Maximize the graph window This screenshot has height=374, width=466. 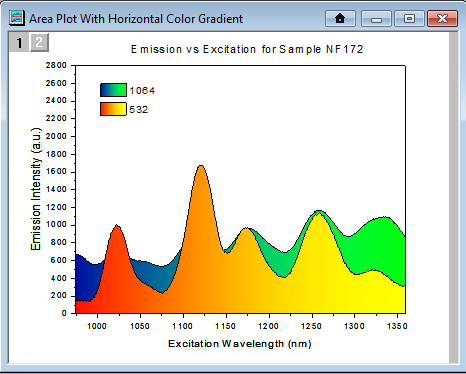click(409, 18)
